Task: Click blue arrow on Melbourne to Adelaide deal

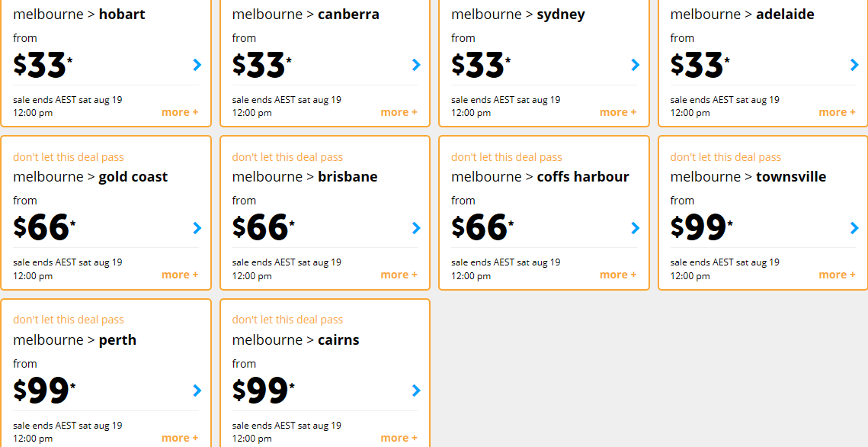Action: [x=854, y=66]
